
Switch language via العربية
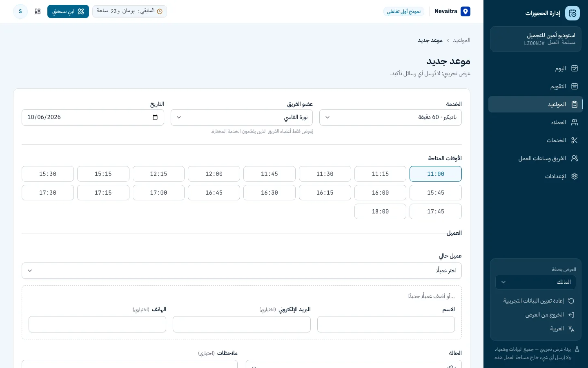(x=536, y=329)
